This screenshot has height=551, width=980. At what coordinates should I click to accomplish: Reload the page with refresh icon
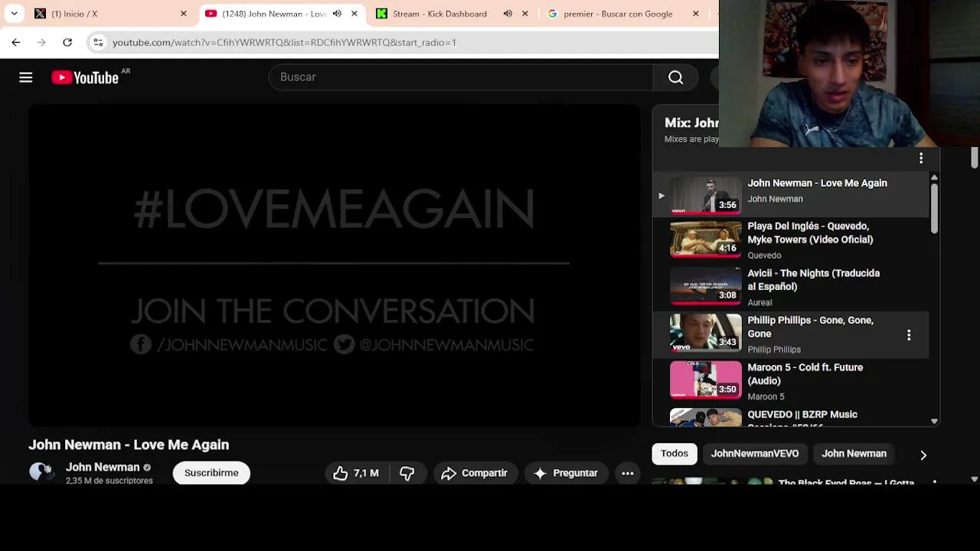click(67, 42)
